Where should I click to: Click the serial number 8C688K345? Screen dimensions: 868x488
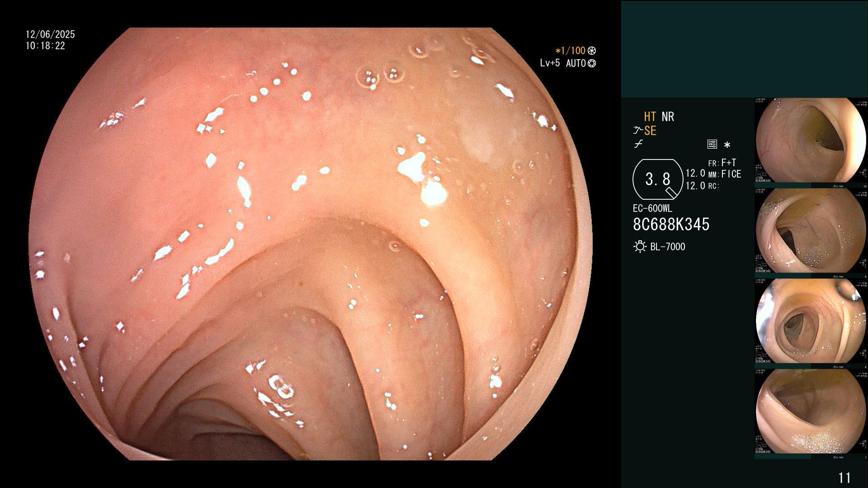coord(671,224)
